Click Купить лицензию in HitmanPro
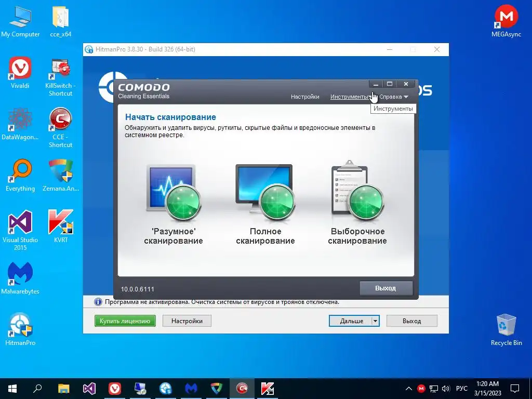Image resolution: width=532 pixels, height=399 pixels. coord(125,321)
